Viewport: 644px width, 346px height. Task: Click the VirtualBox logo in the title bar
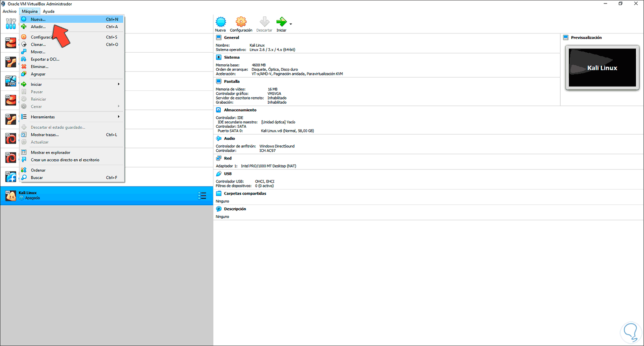(4, 4)
